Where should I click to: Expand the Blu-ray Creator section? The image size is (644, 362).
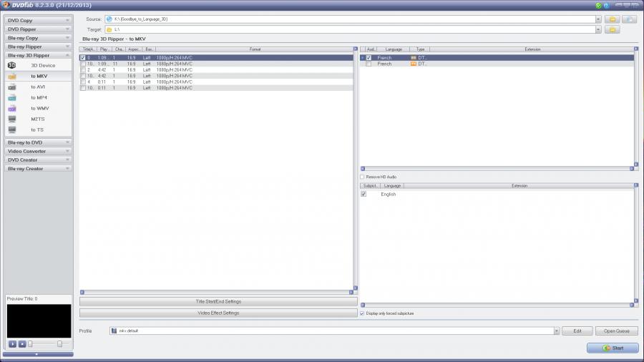[x=38, y=169]
